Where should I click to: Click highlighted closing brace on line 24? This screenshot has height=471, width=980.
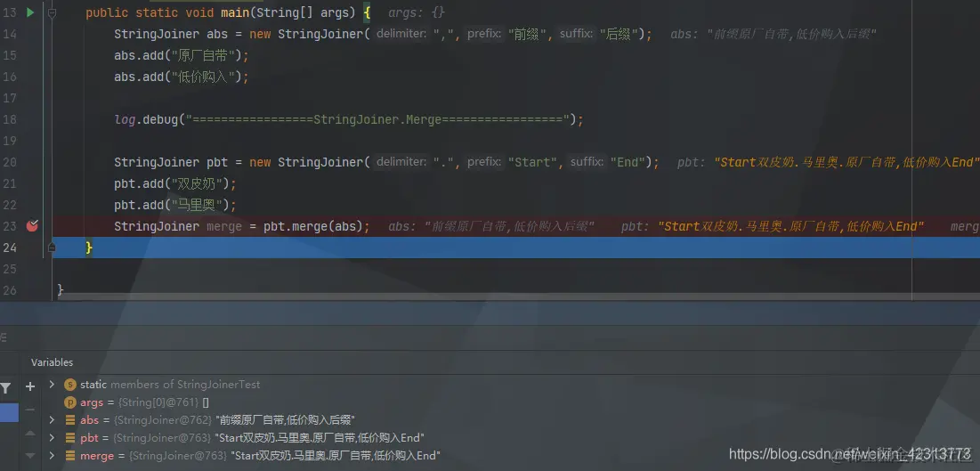(89, 248)
